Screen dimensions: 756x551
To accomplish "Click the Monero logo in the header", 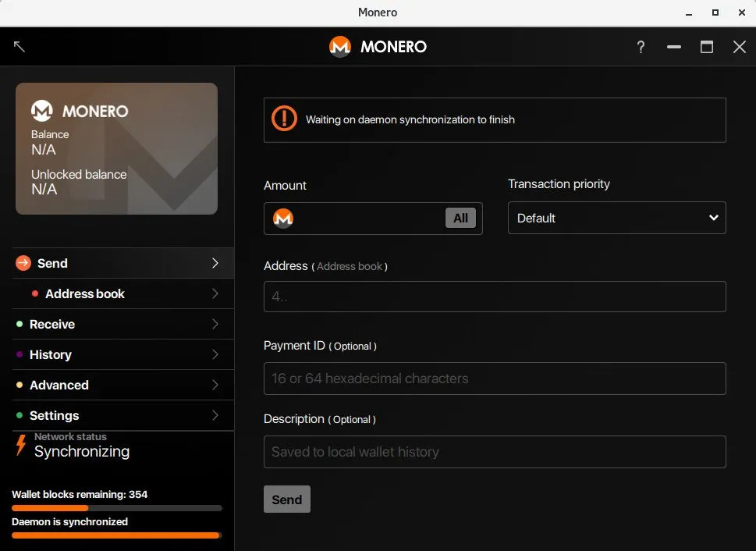I will 340,47.
